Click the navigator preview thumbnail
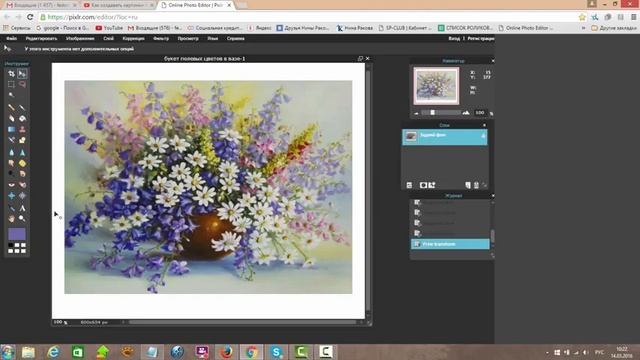 [x=436, y=86]
